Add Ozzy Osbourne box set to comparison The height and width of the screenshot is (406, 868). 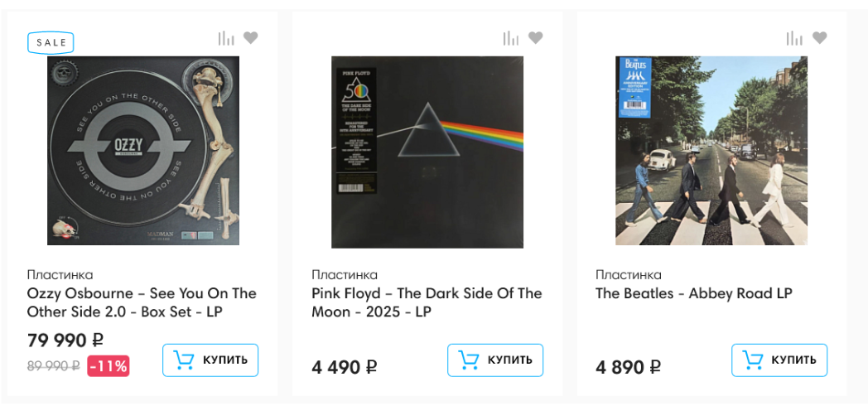tap(225, 38)
